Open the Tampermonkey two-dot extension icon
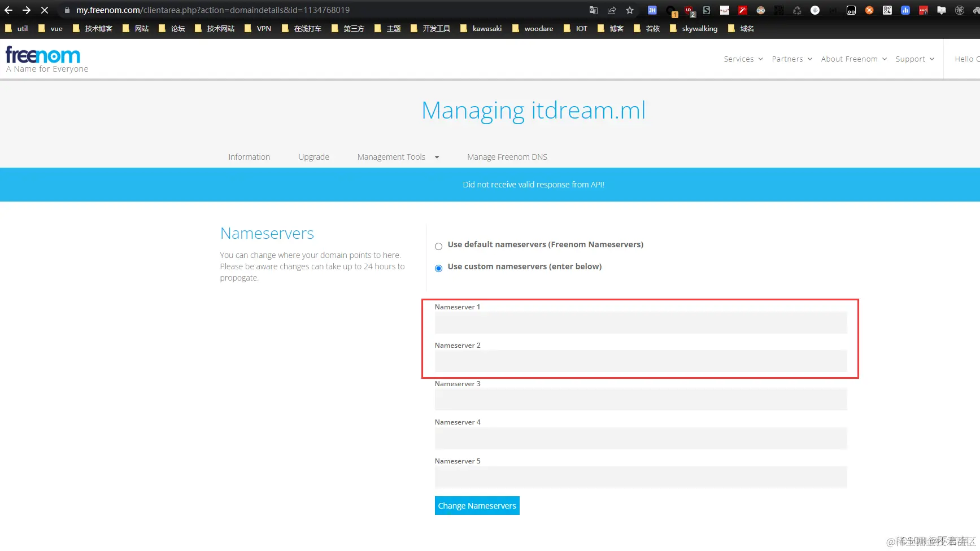The height and width of the screenshot is (551, 980). [x=851, y=10]
